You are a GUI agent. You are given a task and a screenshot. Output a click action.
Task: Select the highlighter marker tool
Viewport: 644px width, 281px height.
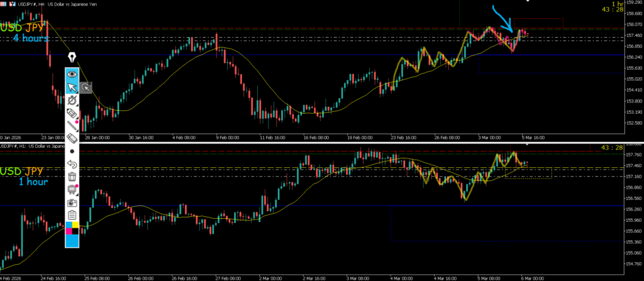(72, 113)
